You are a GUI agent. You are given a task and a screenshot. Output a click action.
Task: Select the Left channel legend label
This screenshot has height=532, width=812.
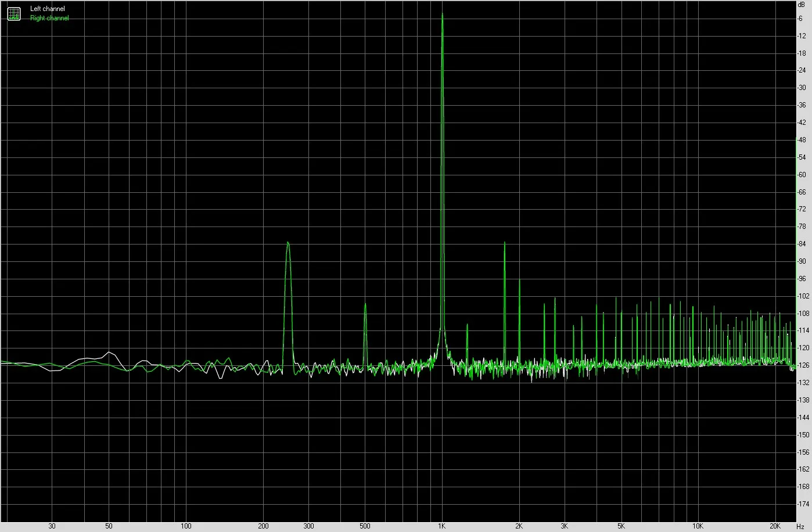[48, 9]
